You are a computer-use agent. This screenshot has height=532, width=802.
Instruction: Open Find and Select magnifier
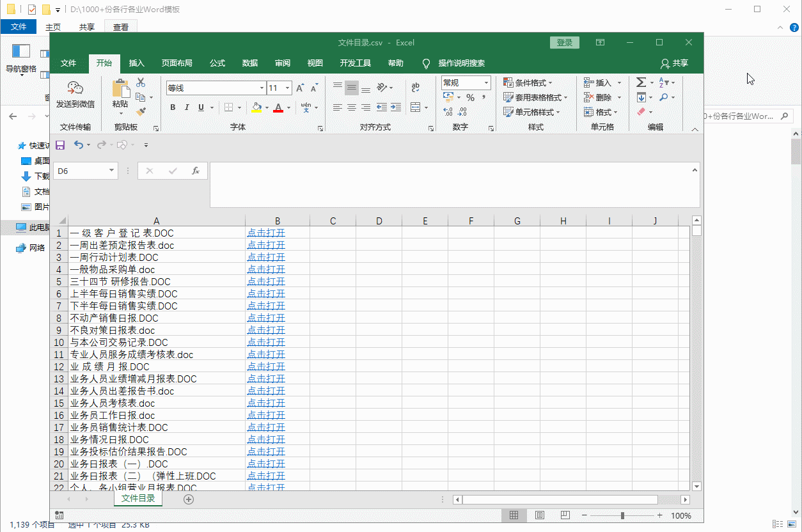point(664,97)
